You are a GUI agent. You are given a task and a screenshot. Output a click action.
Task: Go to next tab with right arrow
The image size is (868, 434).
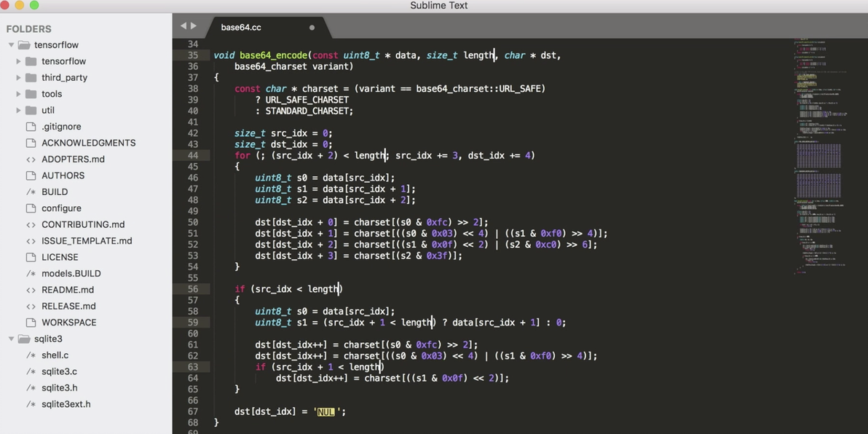click(193, 26)
